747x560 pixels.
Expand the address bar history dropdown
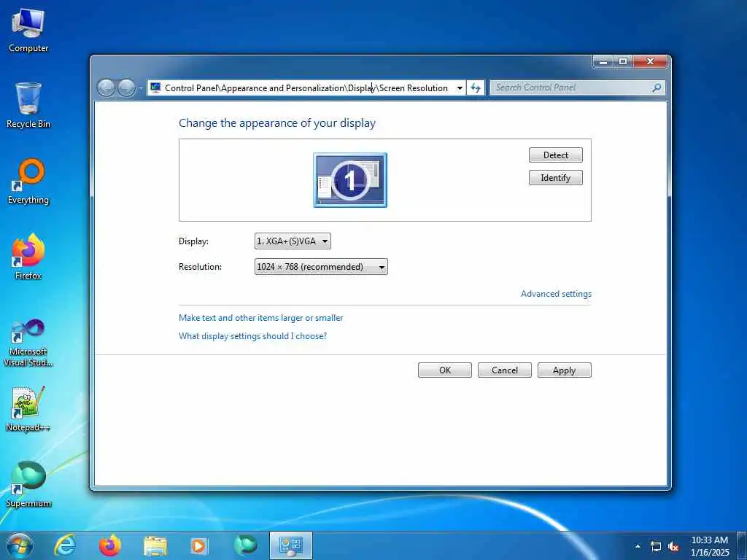[x=460, y=88]
